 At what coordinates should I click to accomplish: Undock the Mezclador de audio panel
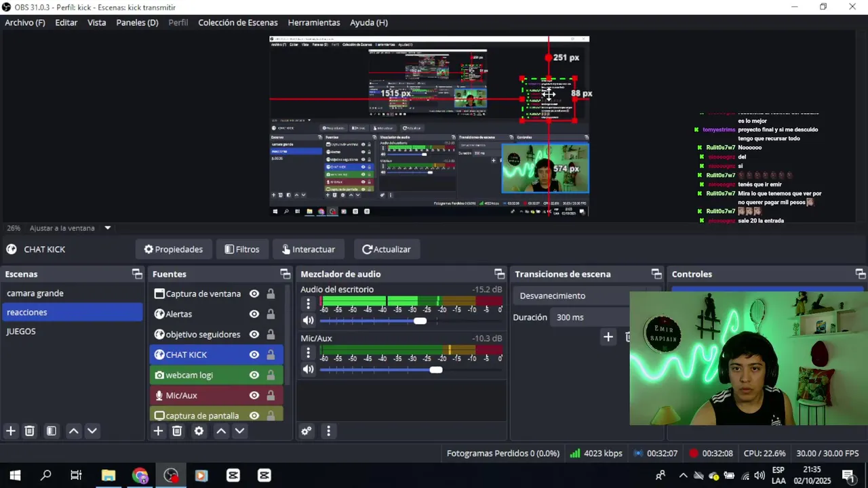click(500, 274)
